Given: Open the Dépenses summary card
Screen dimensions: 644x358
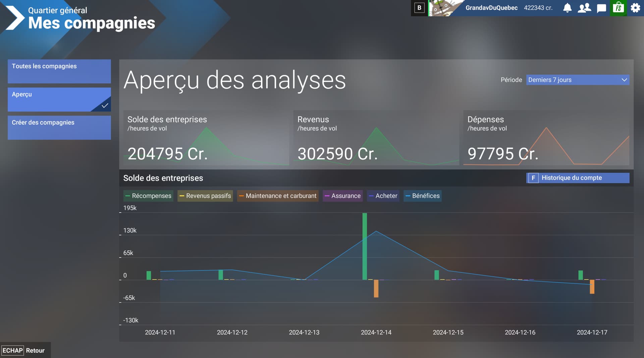Looking at the screenshot, I should pyautogui.click(x=546, y=138).
